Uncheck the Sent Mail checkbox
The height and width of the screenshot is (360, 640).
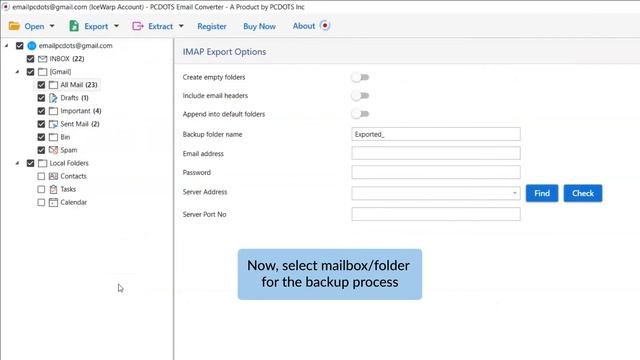pos(41,124)
